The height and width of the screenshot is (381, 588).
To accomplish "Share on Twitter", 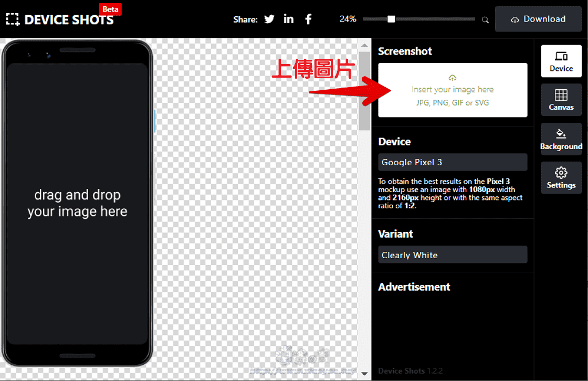I will pyautogui.click(x=269, y=19).
